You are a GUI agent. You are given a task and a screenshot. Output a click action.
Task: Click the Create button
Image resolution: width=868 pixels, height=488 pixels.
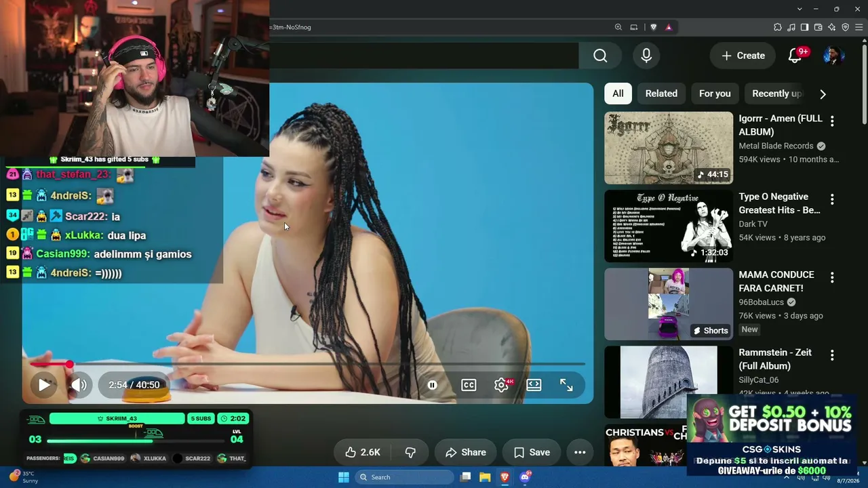pyautogui.click(x=743, y=56)
